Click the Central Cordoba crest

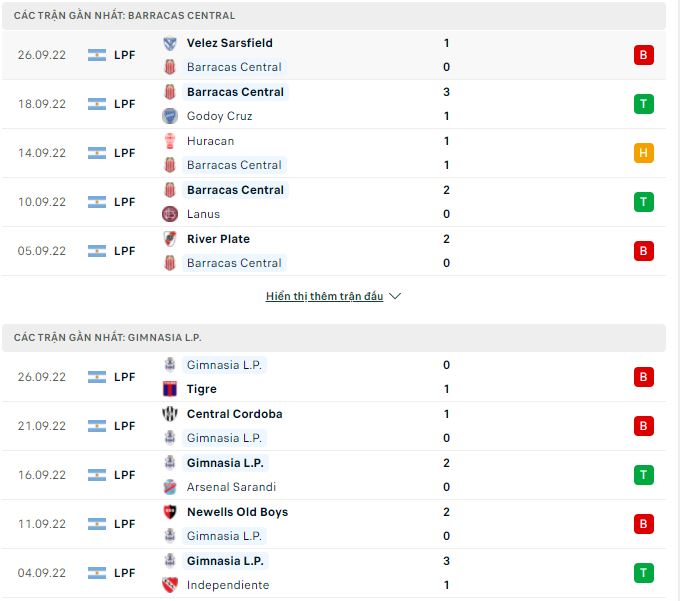tap(169, 414)
